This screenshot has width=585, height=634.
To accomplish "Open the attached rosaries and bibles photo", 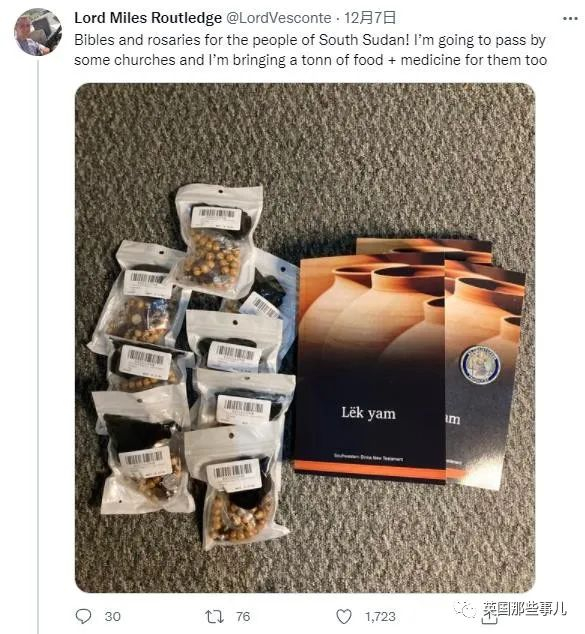I will [305, 338].
